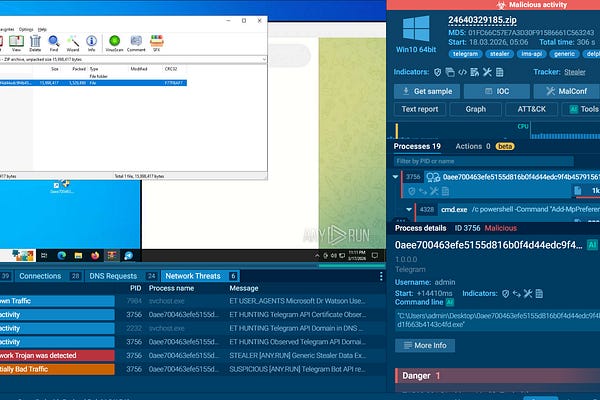Open Task View on the Windows taskbar
Image resolution: width=600 pixels, height=400 pixels.
(44, 256)
